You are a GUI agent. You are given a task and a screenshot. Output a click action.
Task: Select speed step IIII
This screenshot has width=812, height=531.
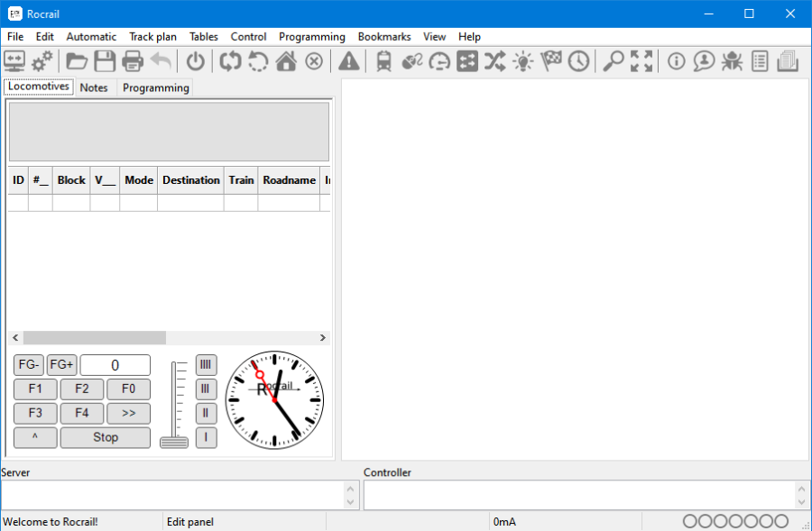[206, 364]
